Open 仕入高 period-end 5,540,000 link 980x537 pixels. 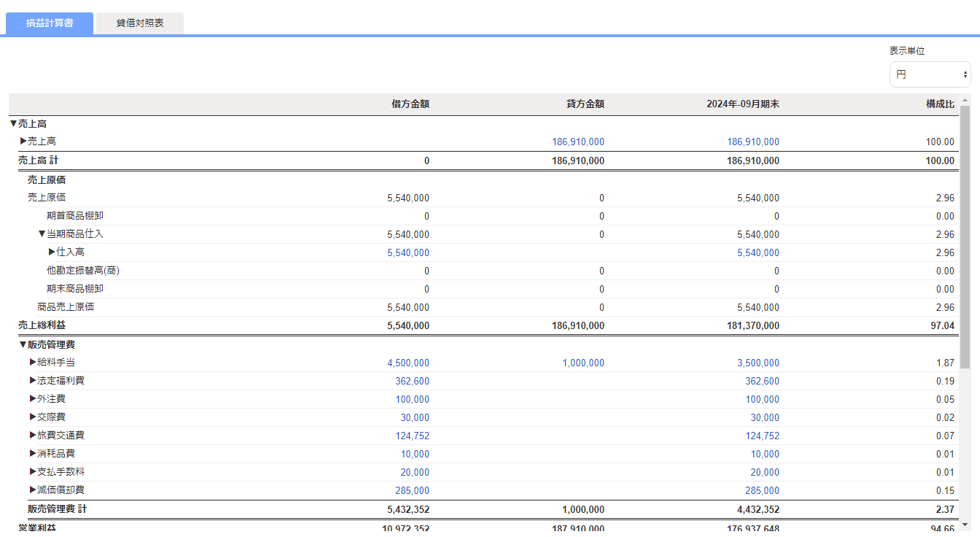click(x=758, y=253)
